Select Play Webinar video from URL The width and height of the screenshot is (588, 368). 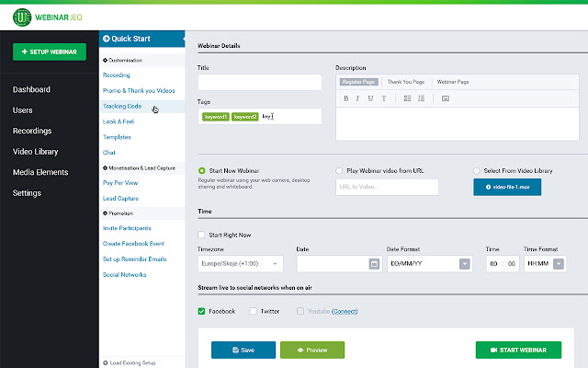click(x=339, y=171)
